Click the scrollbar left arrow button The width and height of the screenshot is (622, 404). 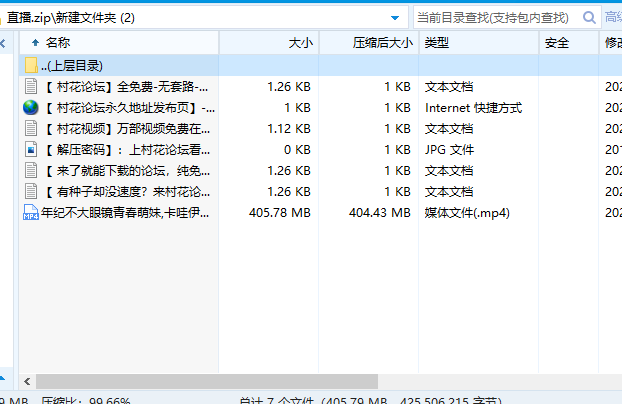[x=27, y=382]
